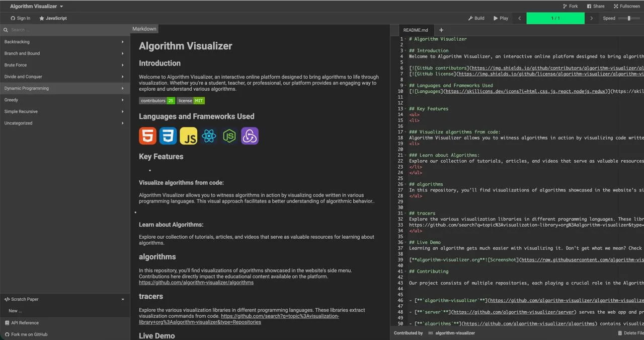644x340 pixels.
Task: Click the algorithm-visualizer contributor avatar
Action: 431,333
